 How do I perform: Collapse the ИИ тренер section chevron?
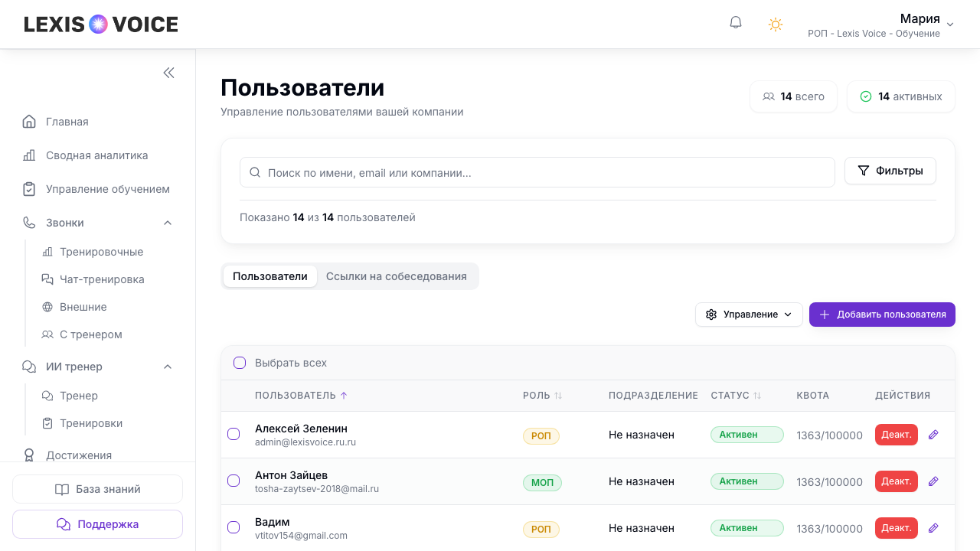[168, 367]
